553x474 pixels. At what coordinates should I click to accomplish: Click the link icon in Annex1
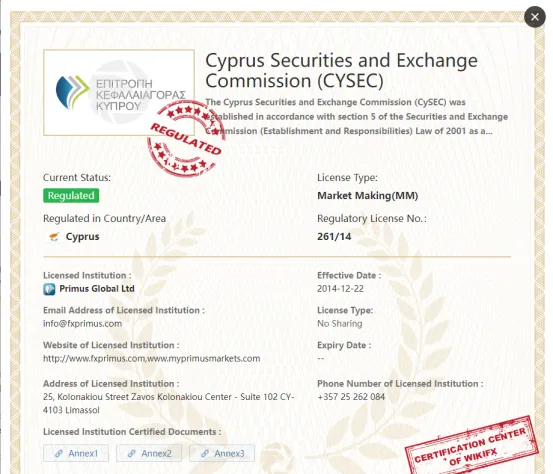59,454
